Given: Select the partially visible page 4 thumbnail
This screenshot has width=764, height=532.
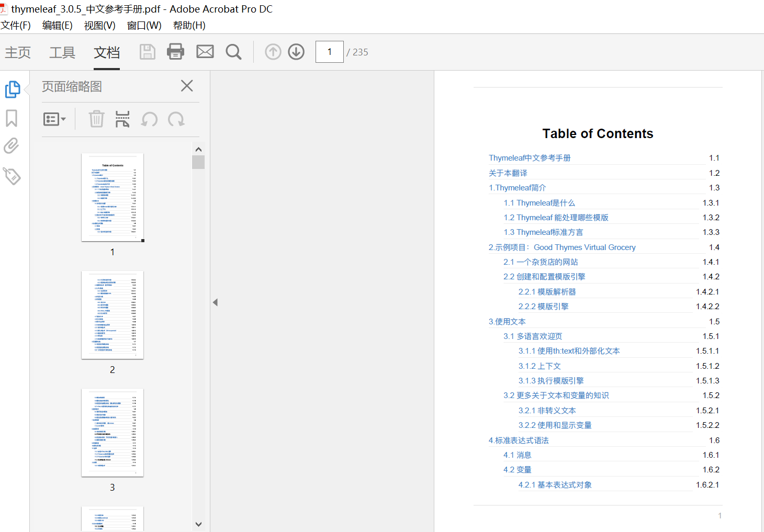Looking at the screenshot, I should pos(113,519).
